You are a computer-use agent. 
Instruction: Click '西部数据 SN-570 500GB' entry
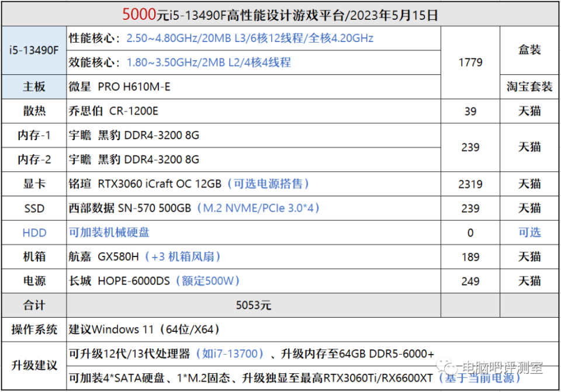tap(130, 208)
